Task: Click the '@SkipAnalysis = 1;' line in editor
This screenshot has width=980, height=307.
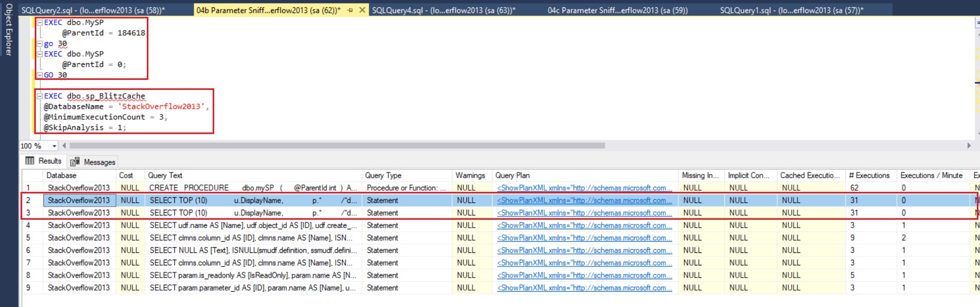Action: [85, 128]
